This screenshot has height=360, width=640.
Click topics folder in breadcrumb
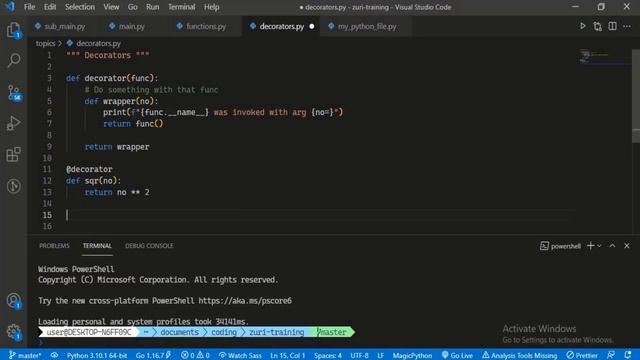click(x=45, y=43)
